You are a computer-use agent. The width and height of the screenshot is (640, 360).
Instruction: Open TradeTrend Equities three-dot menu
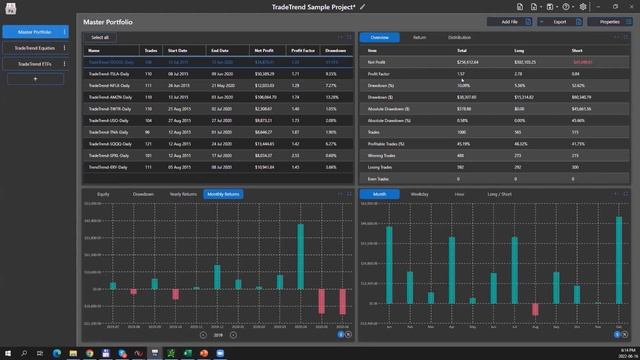coord(64,48)
